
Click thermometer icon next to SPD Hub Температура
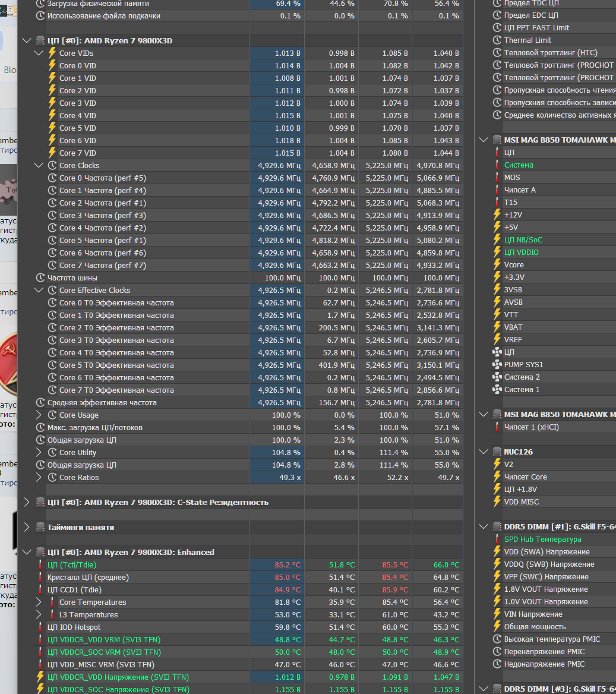click(497, 540)
